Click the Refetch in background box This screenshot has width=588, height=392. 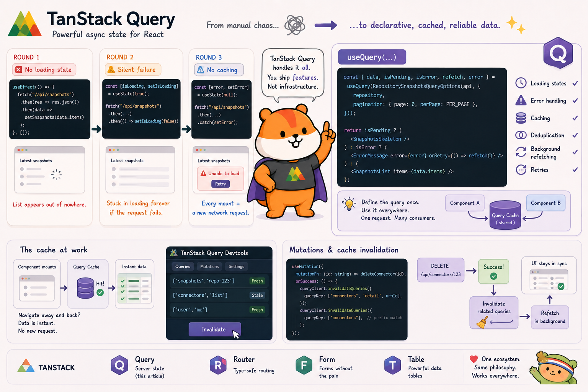550,317
